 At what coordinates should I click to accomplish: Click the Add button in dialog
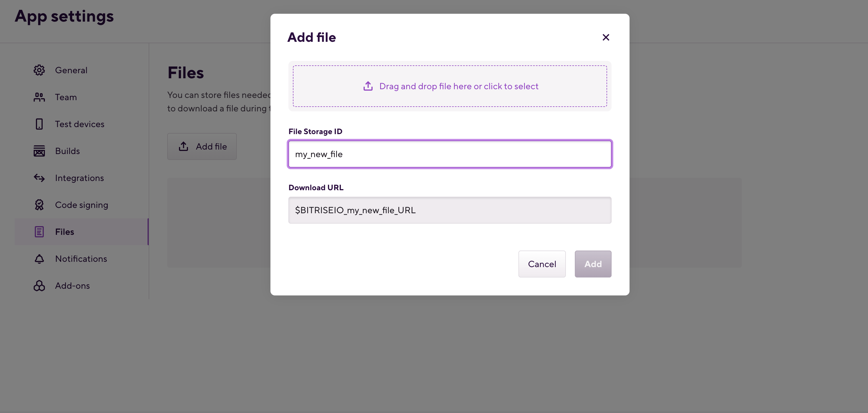pos(593,264)
